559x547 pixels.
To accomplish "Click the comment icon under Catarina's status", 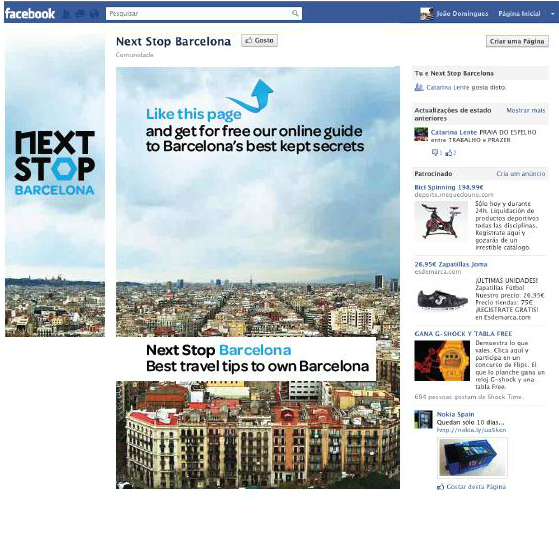I will (436, 153).
